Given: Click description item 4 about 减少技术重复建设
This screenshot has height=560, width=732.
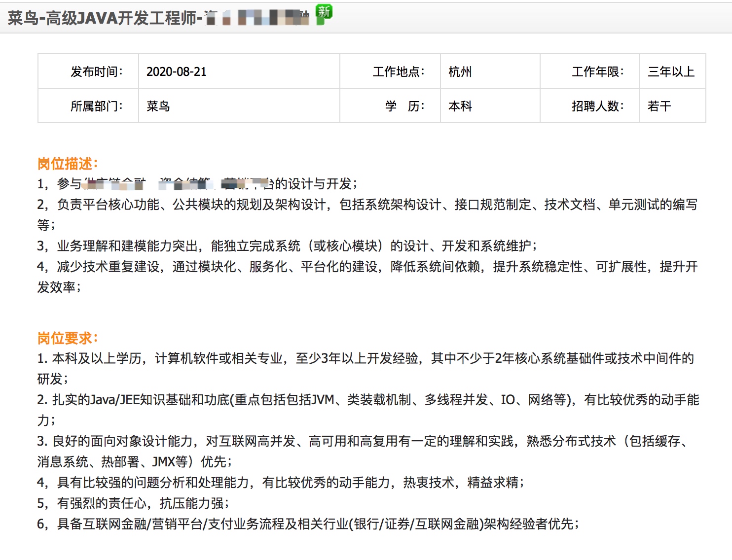Looking at the screenshot, I should [367, 267].
